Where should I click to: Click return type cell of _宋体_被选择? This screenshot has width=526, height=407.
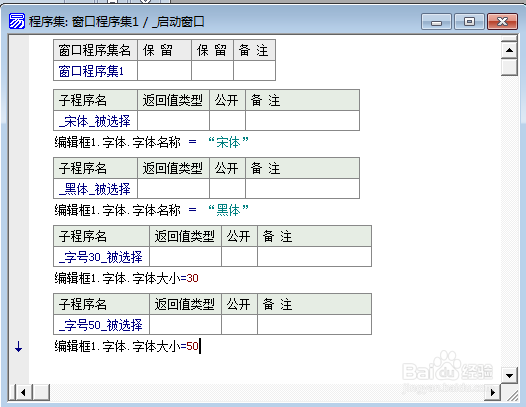point(173,121)
